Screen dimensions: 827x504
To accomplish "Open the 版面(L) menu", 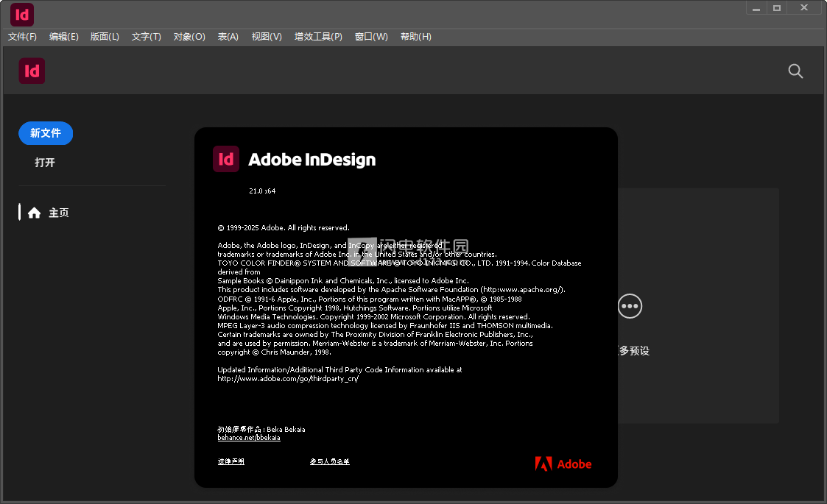I will [105, 37].
